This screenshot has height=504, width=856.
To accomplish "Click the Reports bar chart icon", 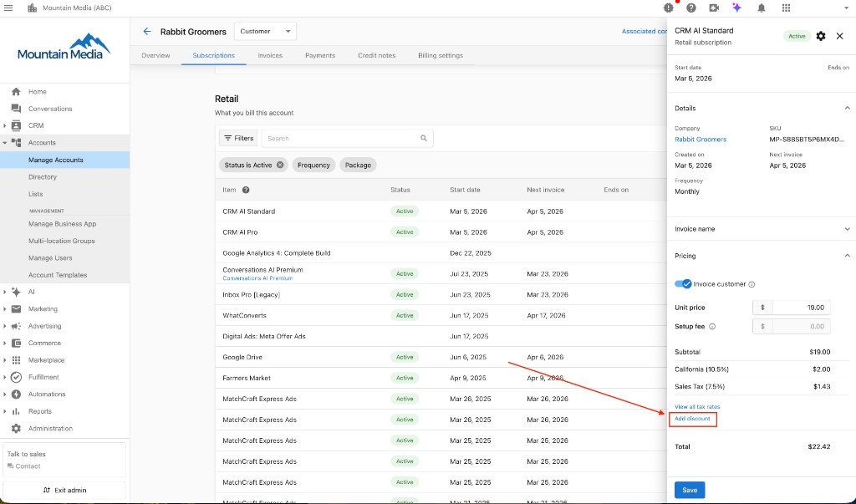I will pyautogui.click(x=16, y=411).
